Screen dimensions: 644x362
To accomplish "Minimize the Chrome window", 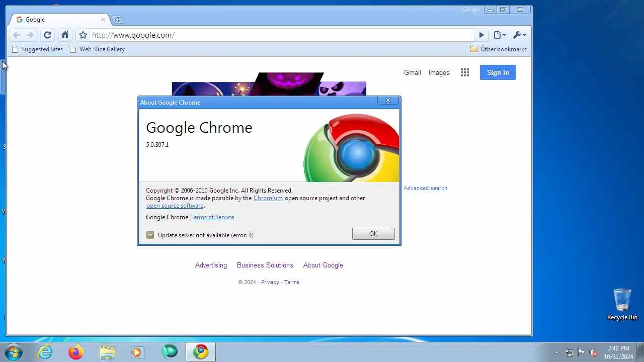I will pyautogui.click(x=490, y=10).
